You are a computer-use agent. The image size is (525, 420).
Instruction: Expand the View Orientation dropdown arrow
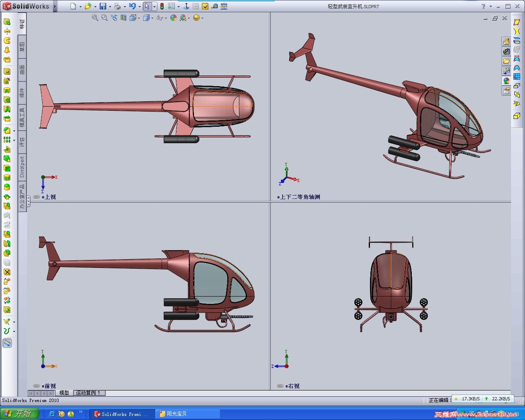coord(139,18)
